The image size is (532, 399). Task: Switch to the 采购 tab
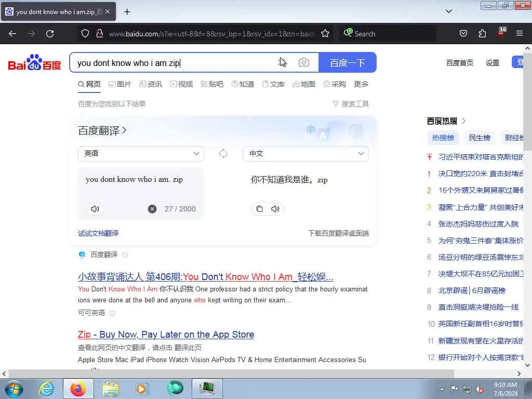pos(335,84)
